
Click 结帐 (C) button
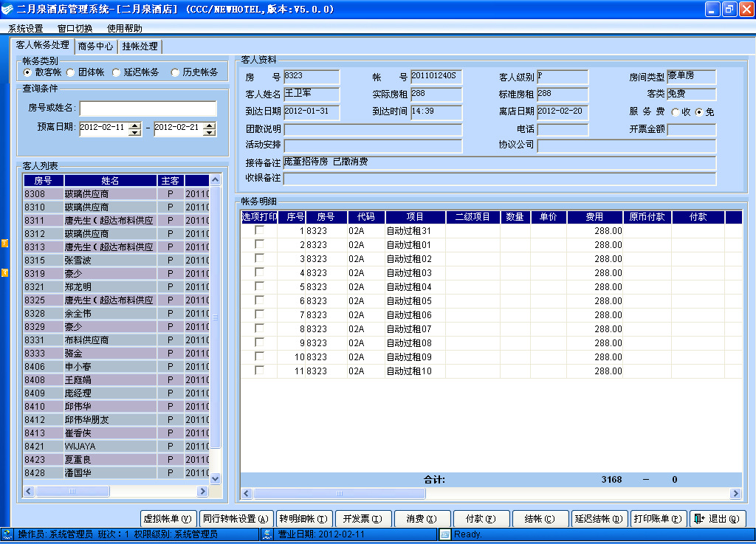(540, 519)
